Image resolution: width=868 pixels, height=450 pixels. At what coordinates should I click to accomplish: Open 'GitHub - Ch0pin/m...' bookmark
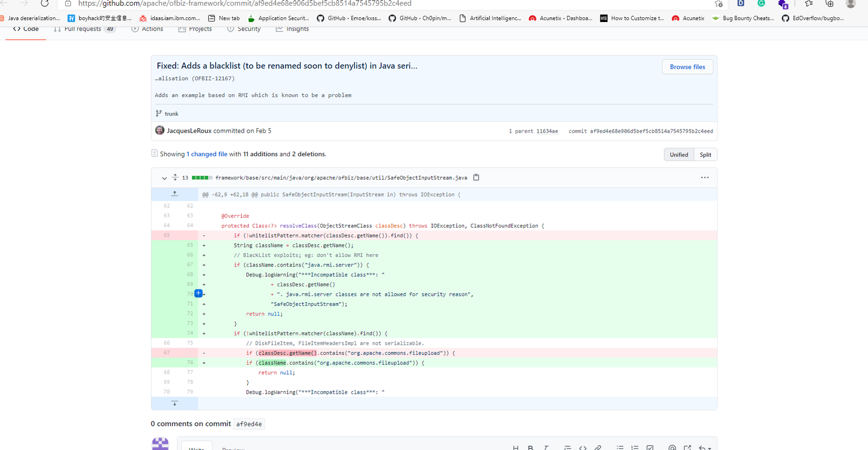(420, 18)
